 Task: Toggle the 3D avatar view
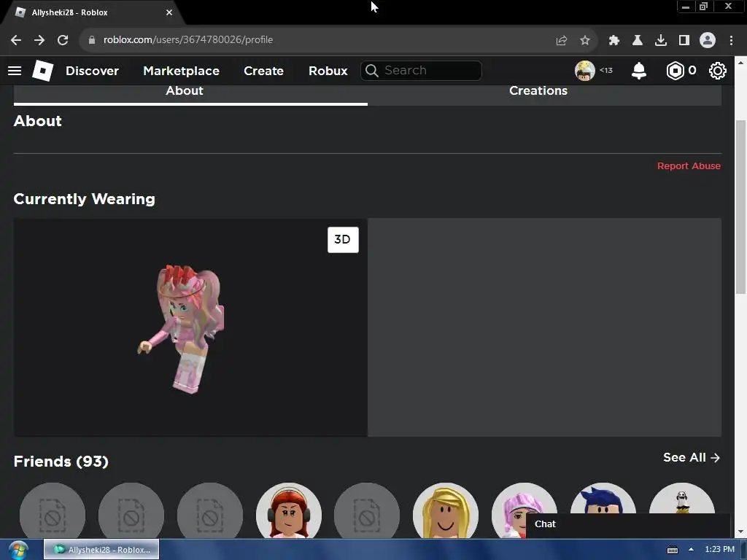tap(343, 239)
